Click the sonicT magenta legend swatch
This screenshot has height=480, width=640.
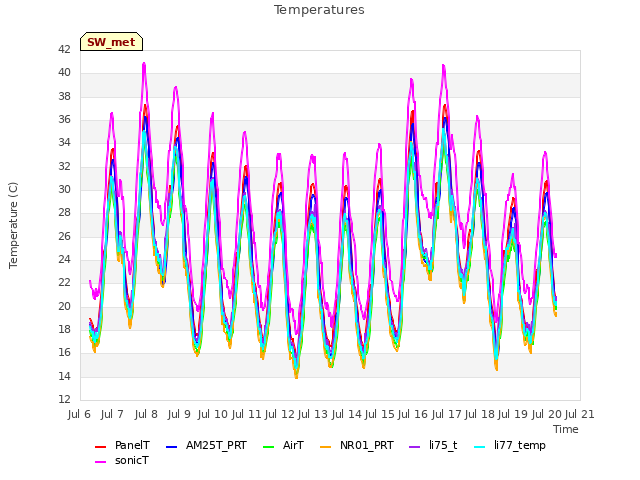[x=100, y=462]
